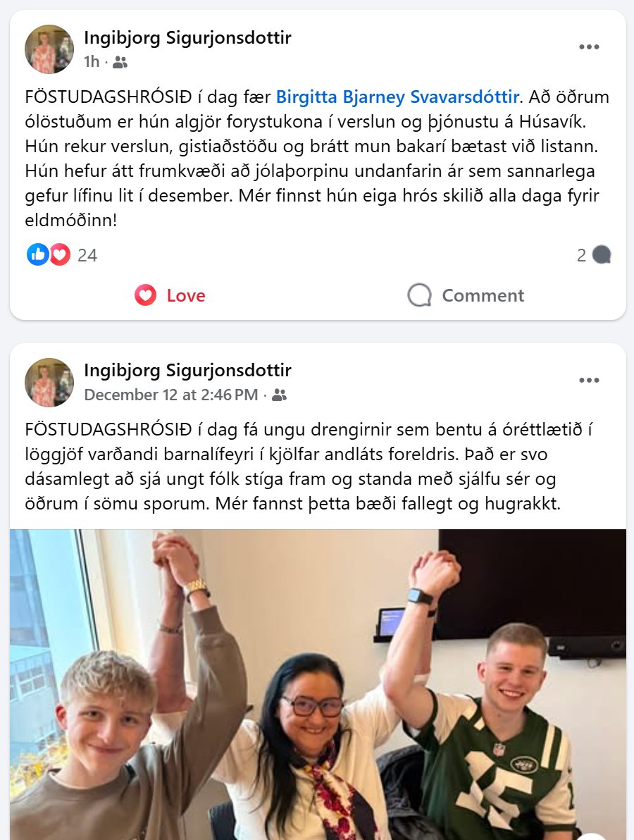Screen dimensions: 634x840
Task: Open the first post's three-dot options menu
Action: click(589, 47)
